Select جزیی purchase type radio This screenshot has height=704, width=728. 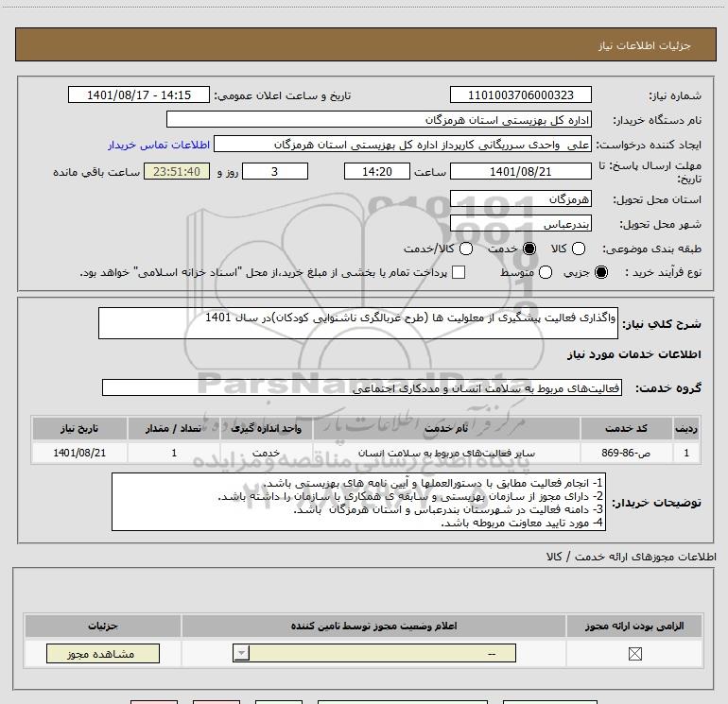(601, 272)
